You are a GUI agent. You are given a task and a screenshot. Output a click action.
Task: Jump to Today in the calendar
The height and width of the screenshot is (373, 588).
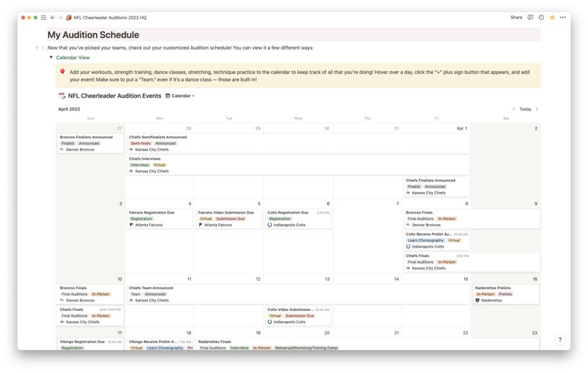pos(525,109)
